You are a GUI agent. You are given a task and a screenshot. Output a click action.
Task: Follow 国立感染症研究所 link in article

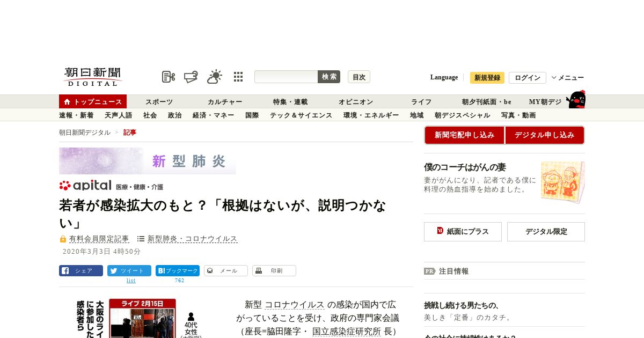[347, 332]
